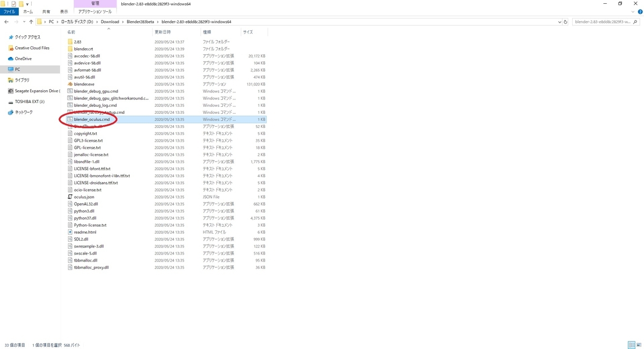Open recent locations dropdown arrow

24,22
